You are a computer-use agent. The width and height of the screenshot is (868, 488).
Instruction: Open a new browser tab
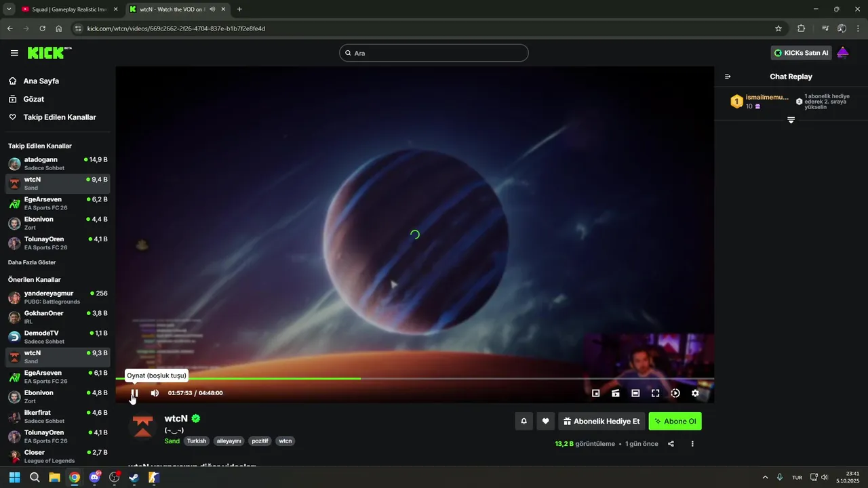tap(239, 9)
